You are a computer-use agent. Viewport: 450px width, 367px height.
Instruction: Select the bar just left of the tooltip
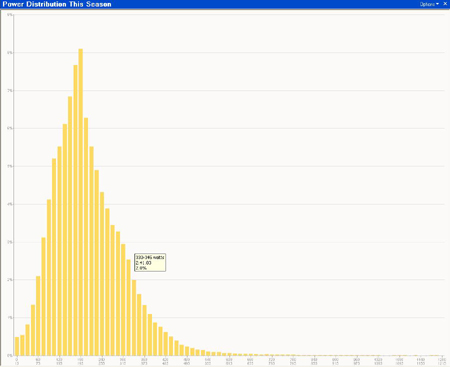[x=129, y=308]
